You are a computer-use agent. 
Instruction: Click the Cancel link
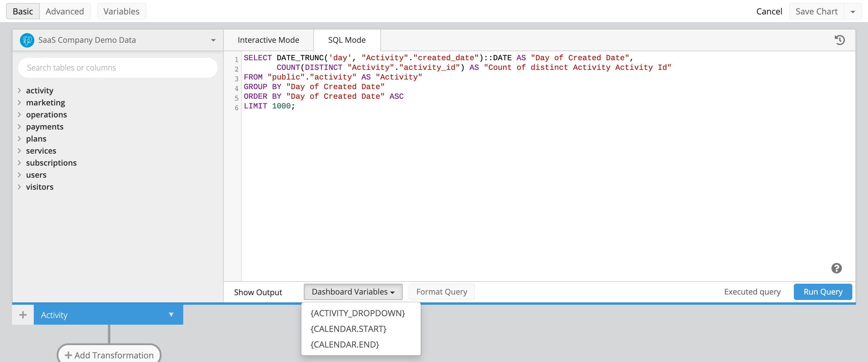tap(769, 11)
